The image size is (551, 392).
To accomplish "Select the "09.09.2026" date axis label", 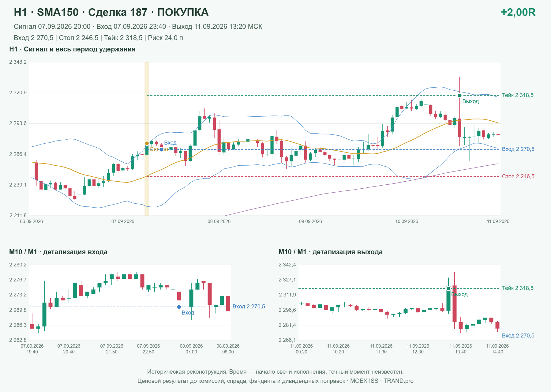I will [310, 221].
